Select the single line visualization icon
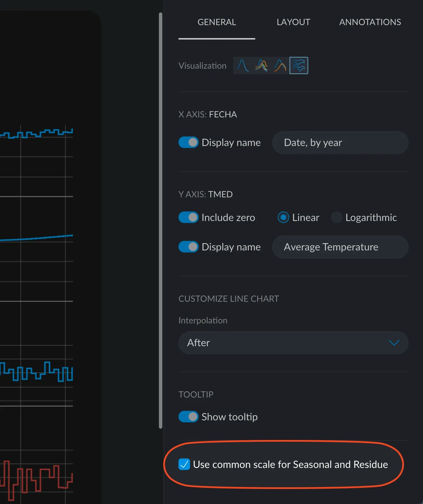Viewport: 423px width, 504px height. pyautogui.click(x=242, y=65)
